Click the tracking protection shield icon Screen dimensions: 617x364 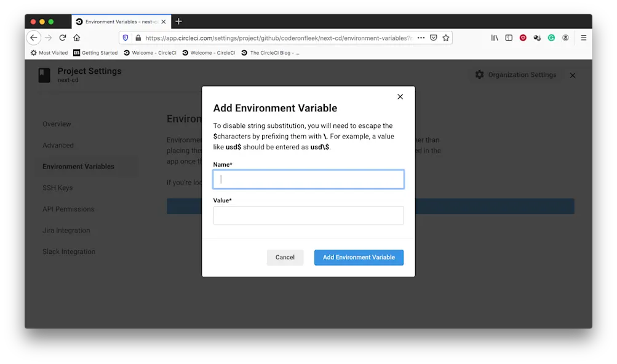(125, 38)
